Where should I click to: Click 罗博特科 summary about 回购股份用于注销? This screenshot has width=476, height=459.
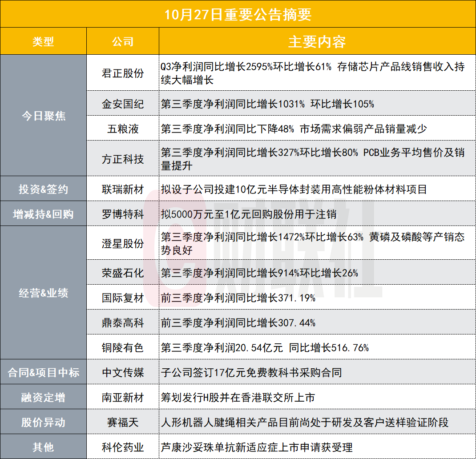tap(249, 214)
